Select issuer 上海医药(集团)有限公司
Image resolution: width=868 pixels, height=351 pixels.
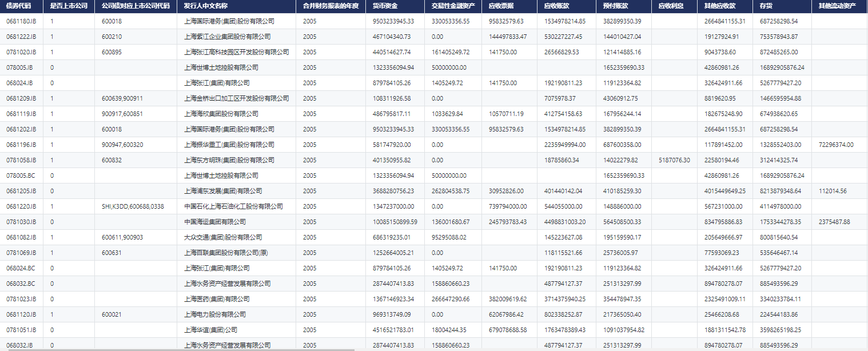tap(217, 299)
